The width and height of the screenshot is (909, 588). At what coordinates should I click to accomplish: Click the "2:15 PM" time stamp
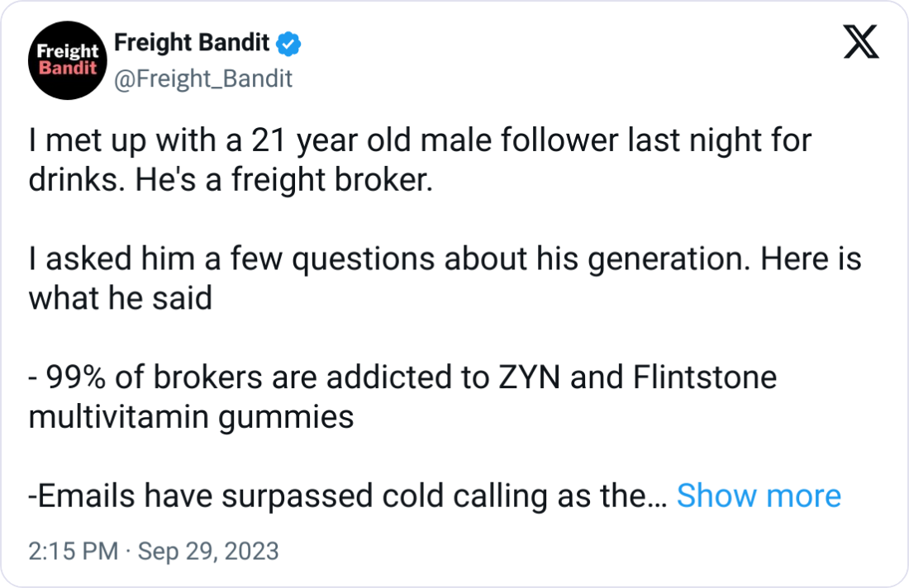tap(73, 551)
